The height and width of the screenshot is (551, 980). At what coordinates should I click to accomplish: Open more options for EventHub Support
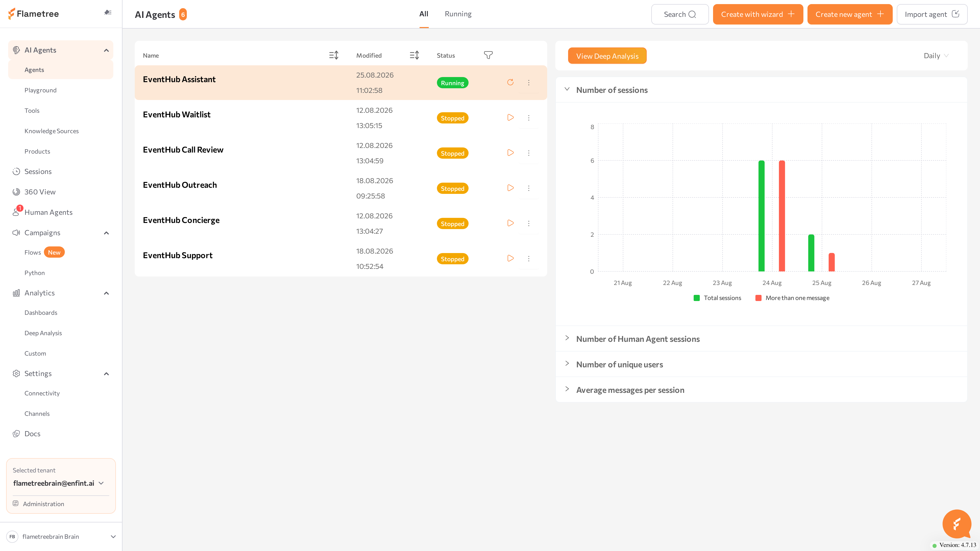(x=529, y=259)
